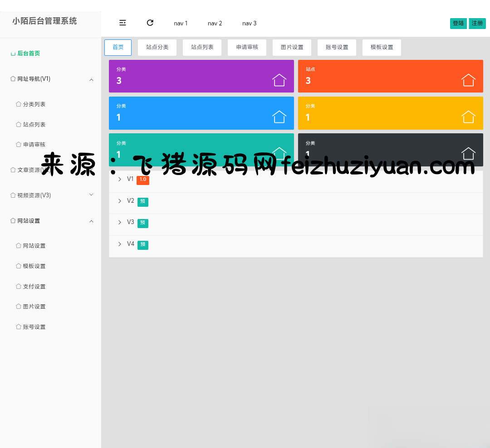Select nav 2 in top navigation

click(x=215, y=23)
